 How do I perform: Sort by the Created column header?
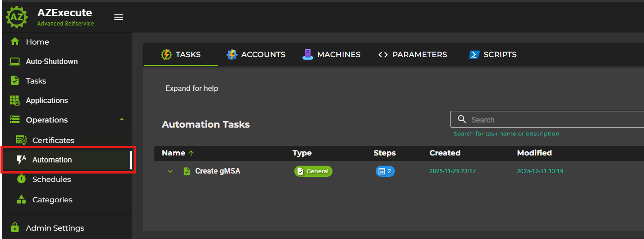pyautogui.click(x=445, y=153)
